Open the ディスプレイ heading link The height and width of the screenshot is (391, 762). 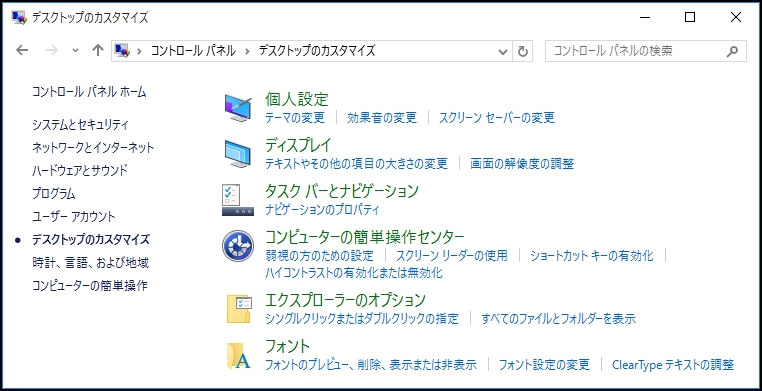click(298, 145)
